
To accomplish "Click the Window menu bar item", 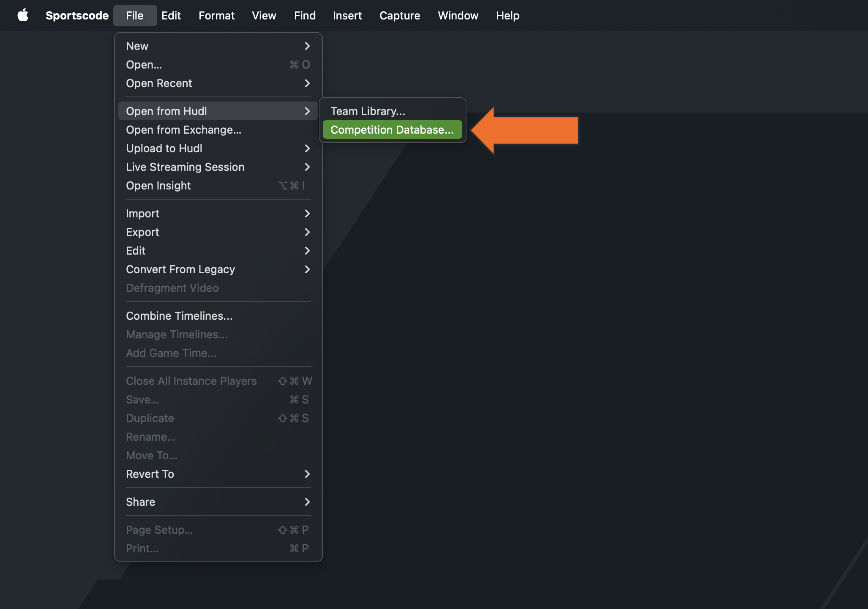I will click(x=458, y=16).
